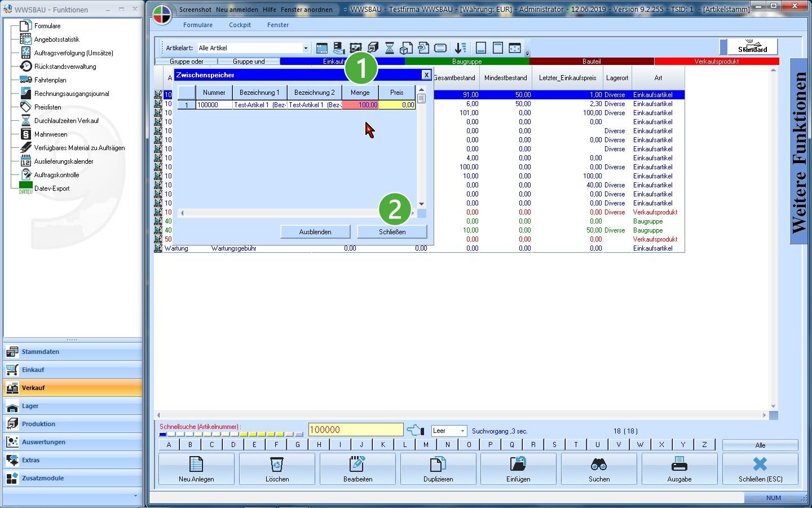Expand the left navigation pane overflow chevron
This screenshot has height=508, width=812.
click(x=135, y=496)
